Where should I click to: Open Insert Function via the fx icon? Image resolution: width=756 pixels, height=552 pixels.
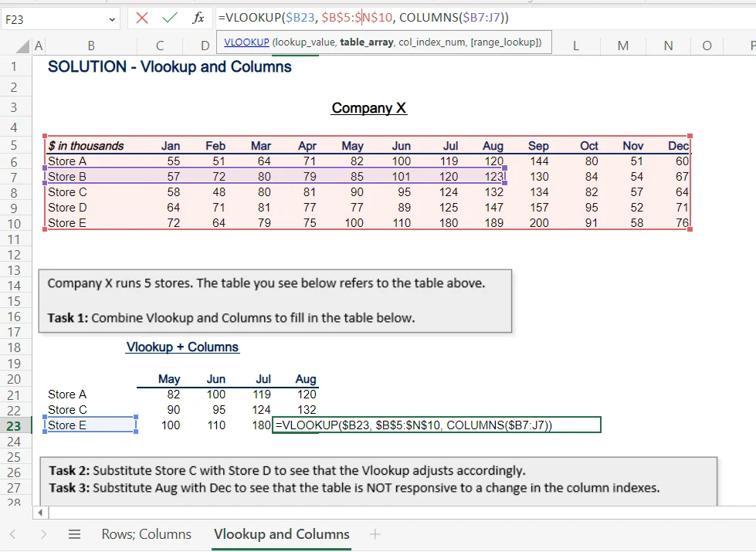tap(198, 19)
